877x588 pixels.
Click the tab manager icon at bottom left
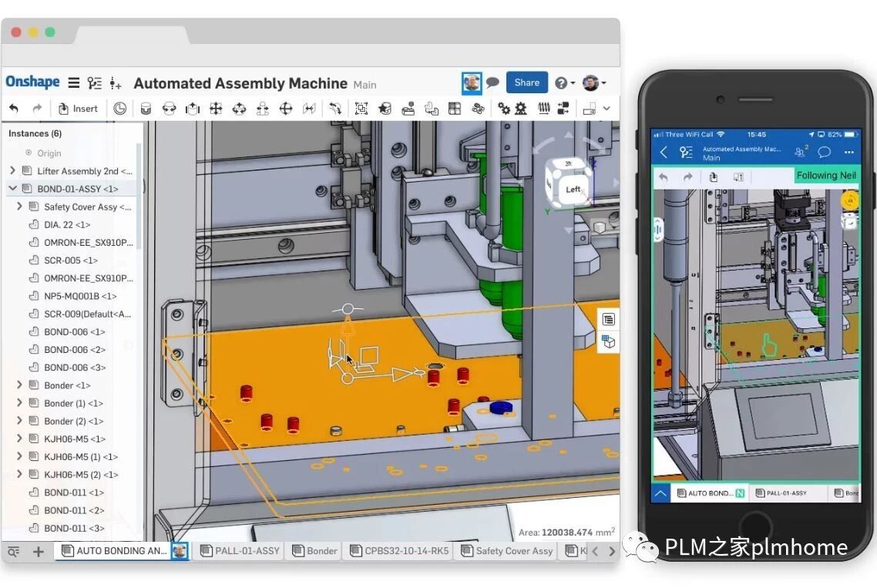pos(13,552)
